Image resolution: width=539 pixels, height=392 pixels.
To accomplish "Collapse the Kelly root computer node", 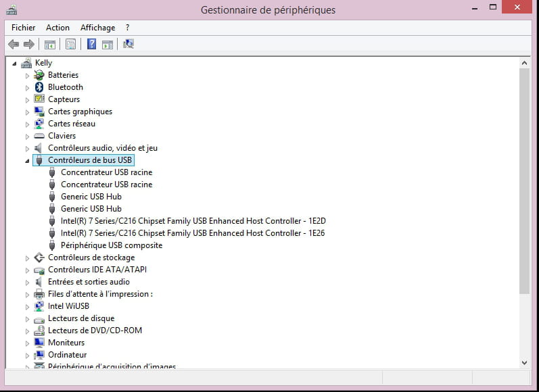I will (x=14, y=64).
